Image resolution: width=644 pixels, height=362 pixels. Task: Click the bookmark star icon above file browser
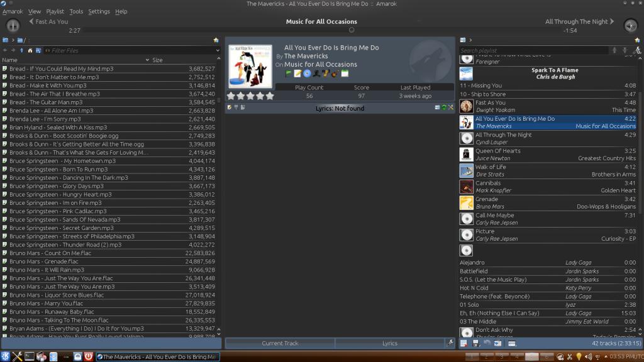pos(216,40)
